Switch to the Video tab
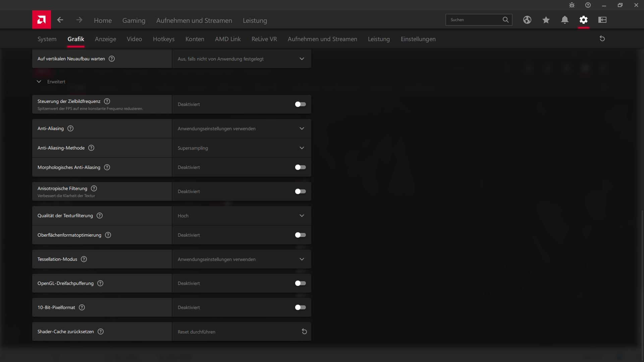The height and width of the screenshot is (362, 644). (134, 39)
